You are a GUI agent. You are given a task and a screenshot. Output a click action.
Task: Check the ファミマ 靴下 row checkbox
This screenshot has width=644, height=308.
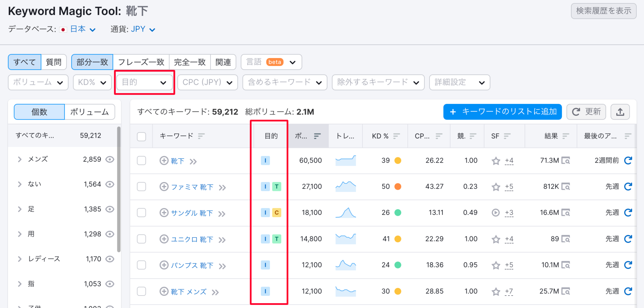pyautogui.click(x=142, y=187)
